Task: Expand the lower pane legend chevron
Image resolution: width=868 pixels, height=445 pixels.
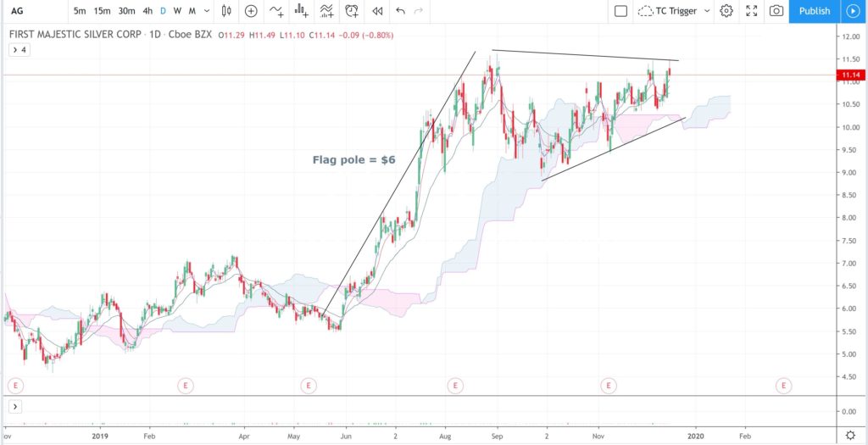Action: (15, 408)
